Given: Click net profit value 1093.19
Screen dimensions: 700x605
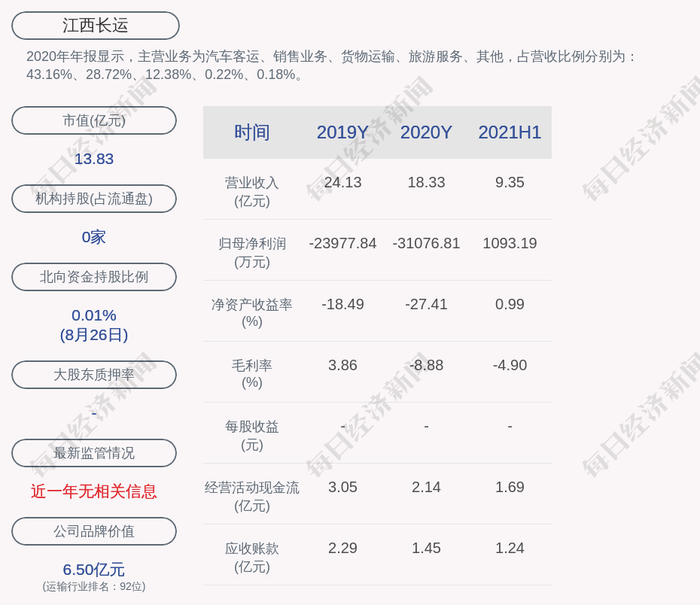Looking at the screenshot, I should point(510,243).
